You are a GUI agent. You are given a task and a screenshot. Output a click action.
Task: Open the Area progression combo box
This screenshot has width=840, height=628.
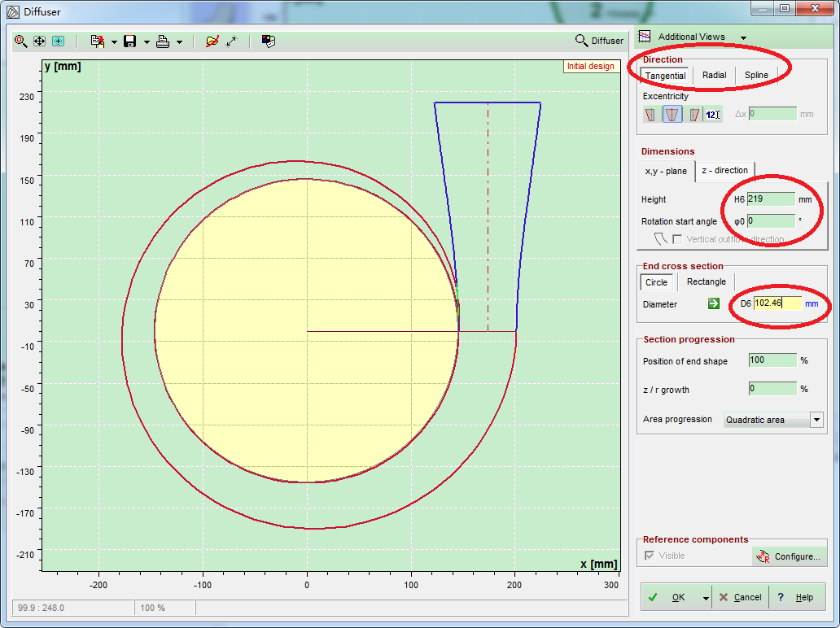click(x=773, y=420)
